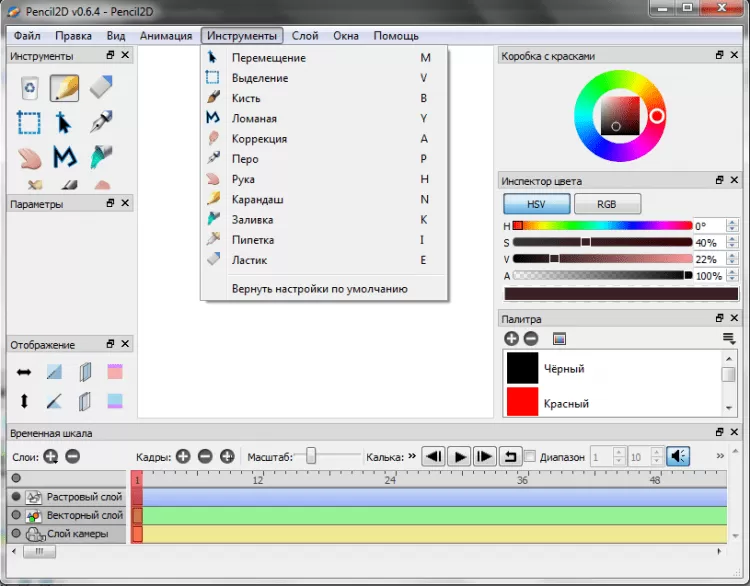Viewport: 750px width, 586px height.
Task: Switch the color inspector to RGB
Action: pyautogui.click(x=606, y=203)
